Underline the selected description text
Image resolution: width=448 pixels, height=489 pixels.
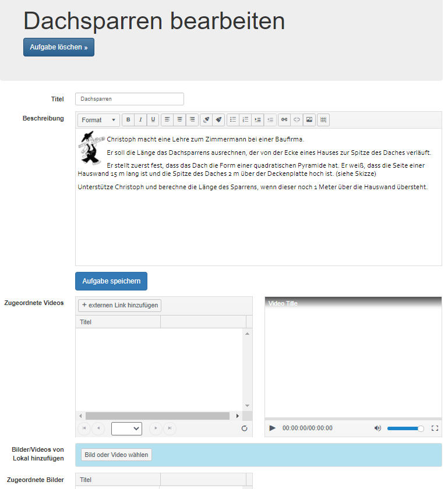pos(153,120)
